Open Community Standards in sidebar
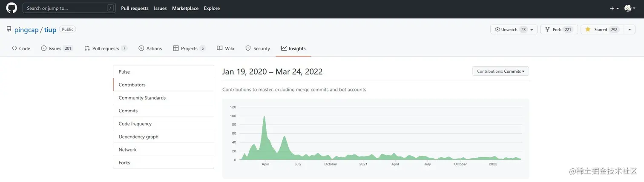 pyautogui.click(x=164, y=98)
